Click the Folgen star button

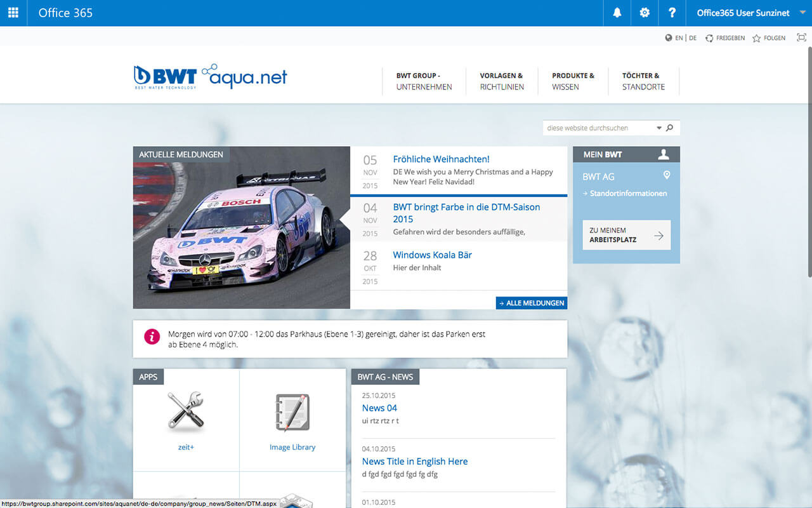click(769, 38)
